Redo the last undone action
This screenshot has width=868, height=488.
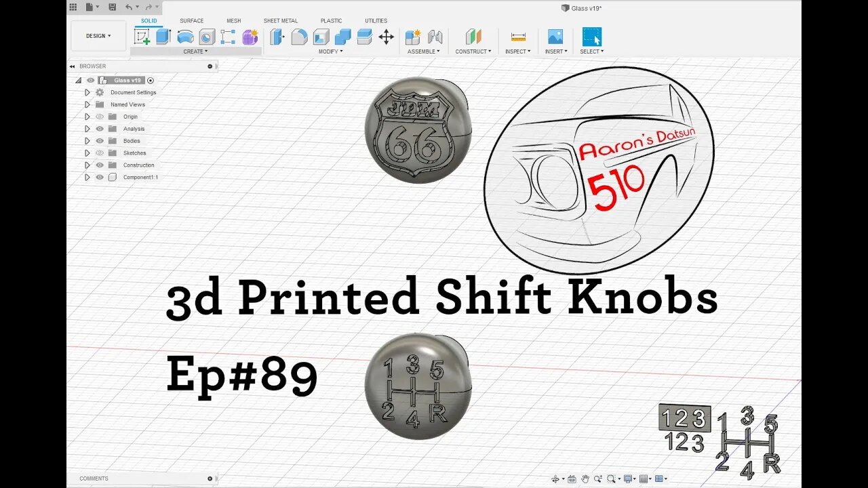click(150, 7)
